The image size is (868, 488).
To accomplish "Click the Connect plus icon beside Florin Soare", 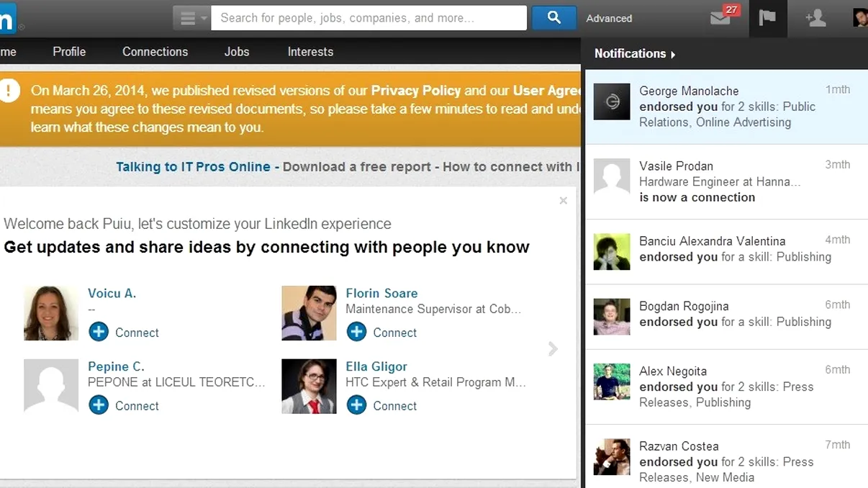I will tap(357, 332).
